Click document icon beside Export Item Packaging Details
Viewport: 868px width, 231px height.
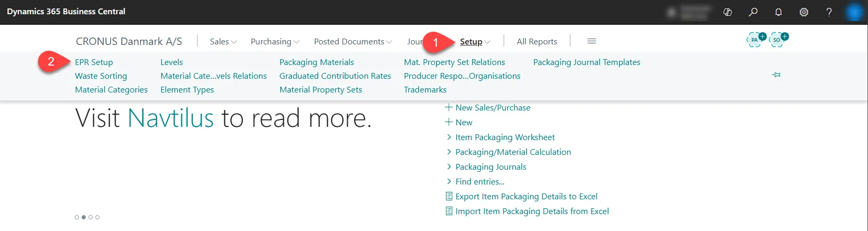(449, 197)
